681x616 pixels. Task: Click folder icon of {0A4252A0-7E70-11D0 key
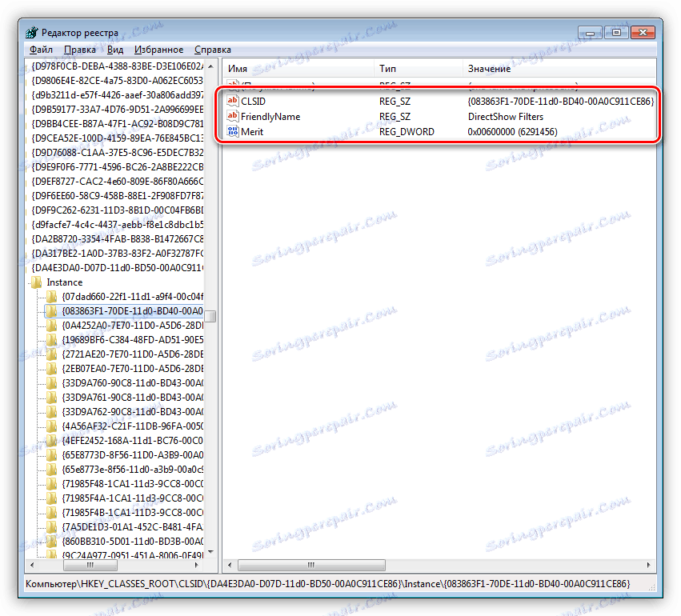tap(52, 325)
